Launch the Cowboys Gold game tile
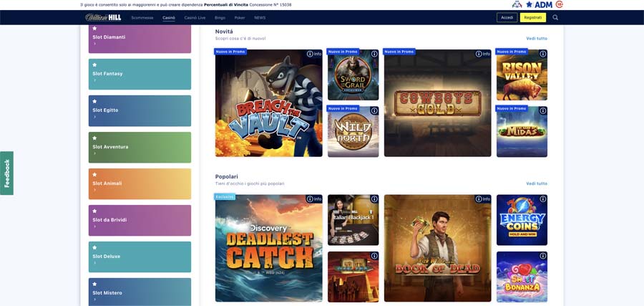This screenshot has height=306, width=644. coord(437,103)
